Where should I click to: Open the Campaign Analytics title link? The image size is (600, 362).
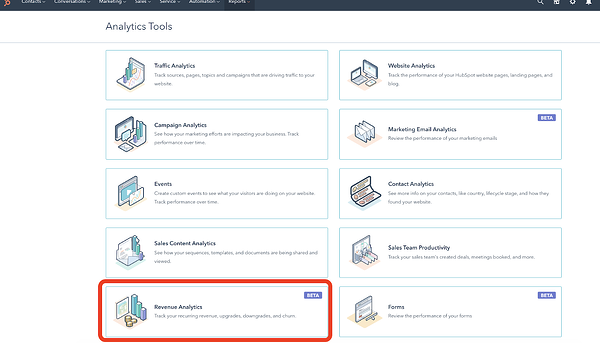tap(180, 125)
